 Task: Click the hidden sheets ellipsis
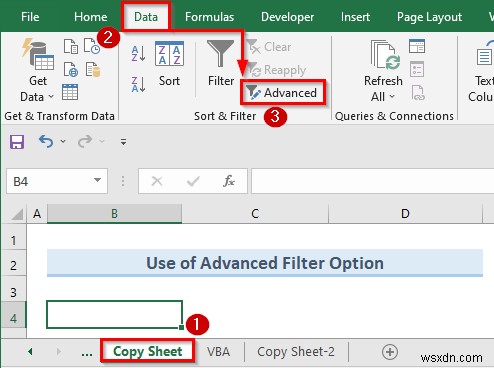pos(87,353)
